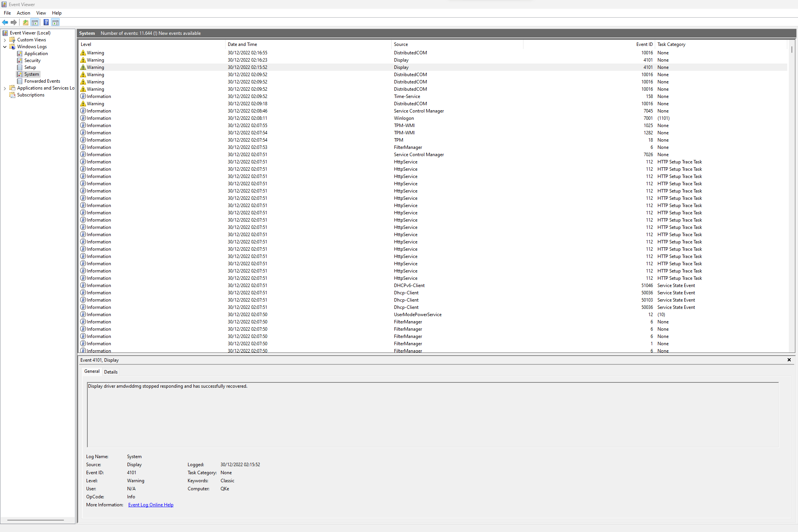The width and height of the screenshot is (798, 532).
Task: Close the Event 4101 preview pane
Action: click(789, 360)
